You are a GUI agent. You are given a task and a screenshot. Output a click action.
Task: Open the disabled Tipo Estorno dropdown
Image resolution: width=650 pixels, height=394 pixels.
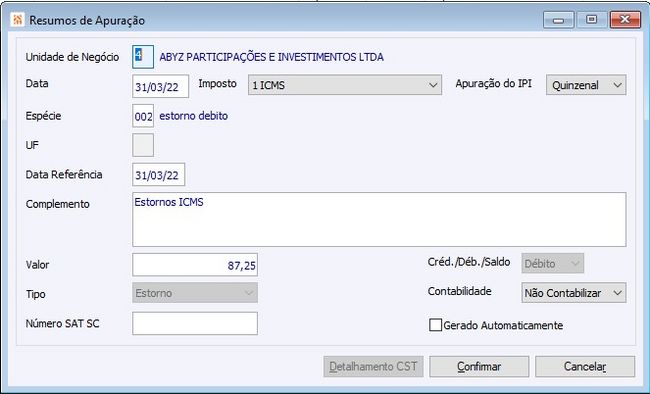[x=195, y=293]
